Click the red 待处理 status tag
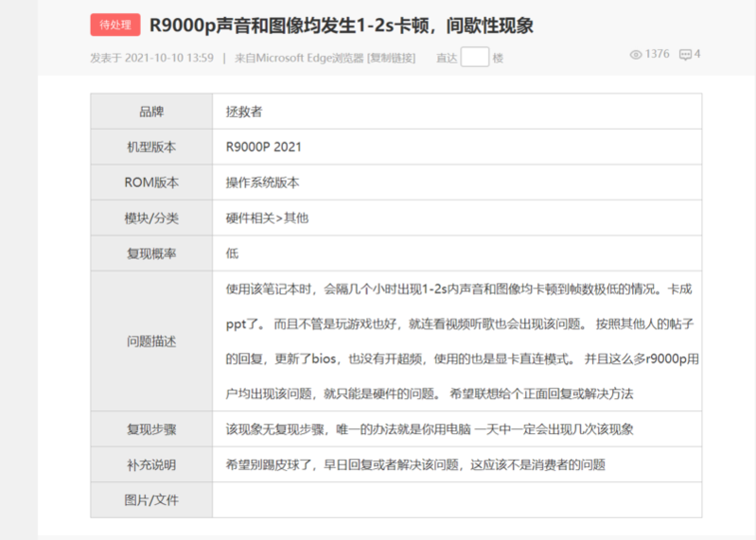The image size is (756, 540). [x=114, y=26]
